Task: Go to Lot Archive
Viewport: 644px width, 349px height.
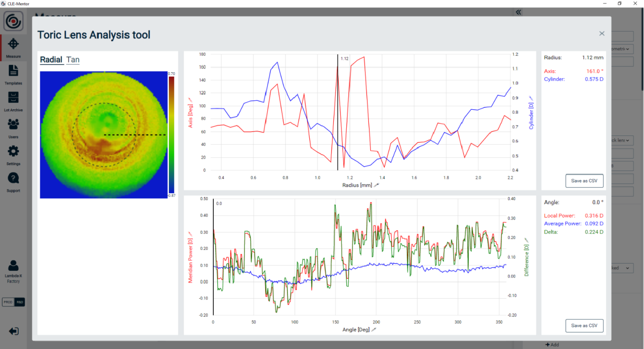Action: (x=13, y=101)
